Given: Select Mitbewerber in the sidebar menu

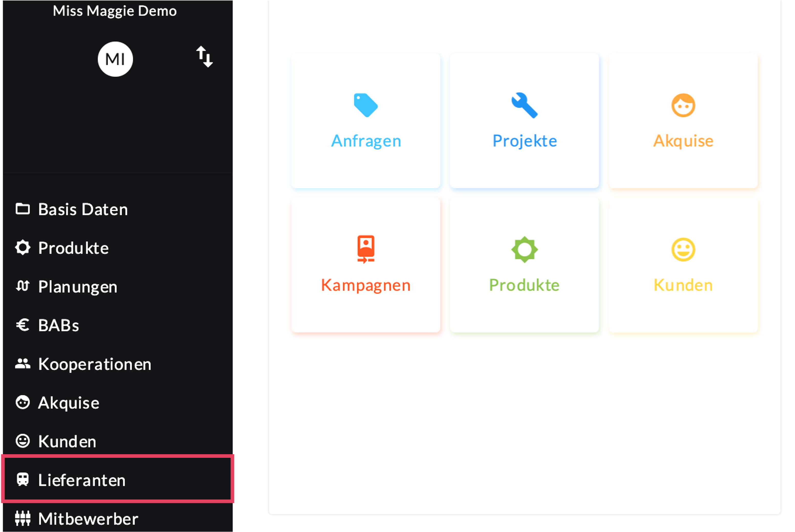Looking at the screenshot, I should 88,519.
